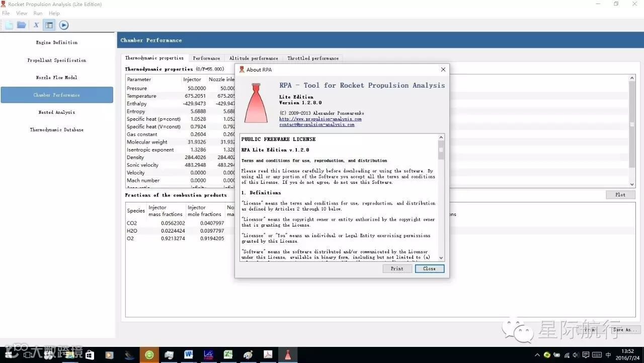The image size is (644, 363).
Task: Open the Wi-Fi network tray icon
Action: pos(567,355)
